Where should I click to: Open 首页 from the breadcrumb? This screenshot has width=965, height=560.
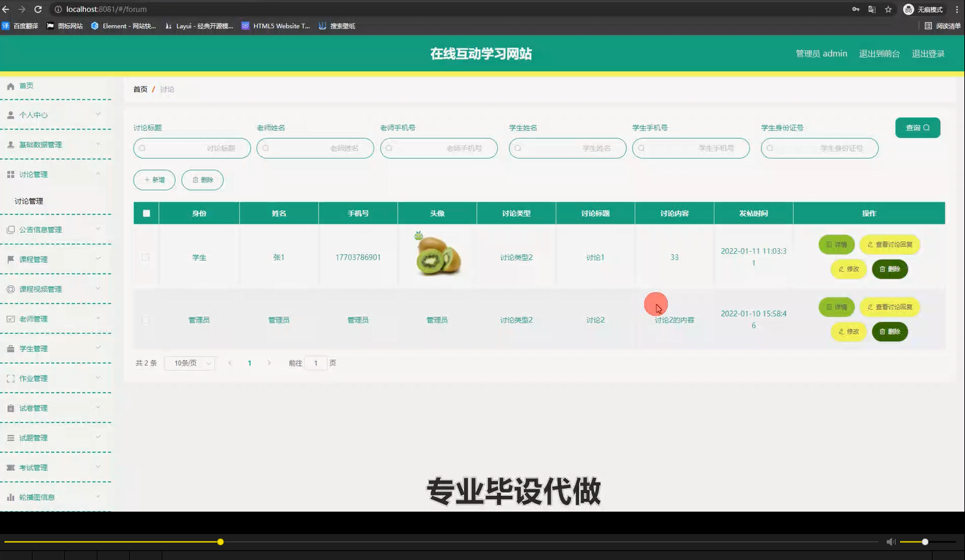140,89
